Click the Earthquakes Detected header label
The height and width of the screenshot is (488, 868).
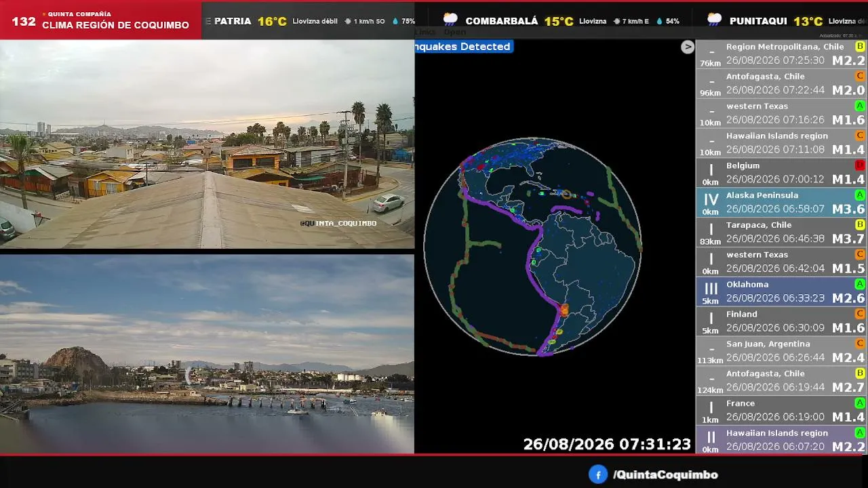point(463,47)
